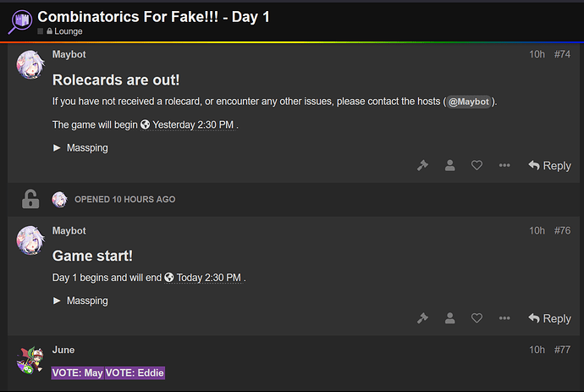Image resolution: width=584 pixels, height=392 pixels.
Task: Open the @Maybot mention link
Action: (469, 102)
